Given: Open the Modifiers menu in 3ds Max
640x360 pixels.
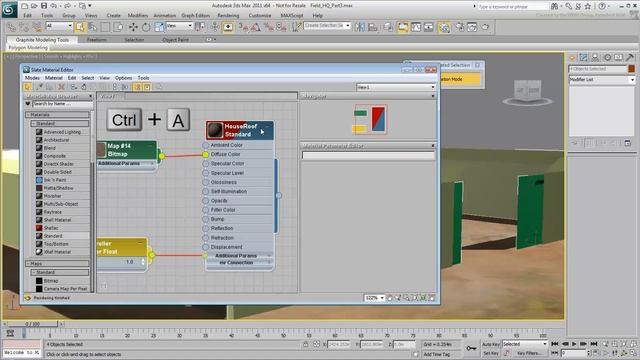Looking at the screenshot, I should 138,16.
